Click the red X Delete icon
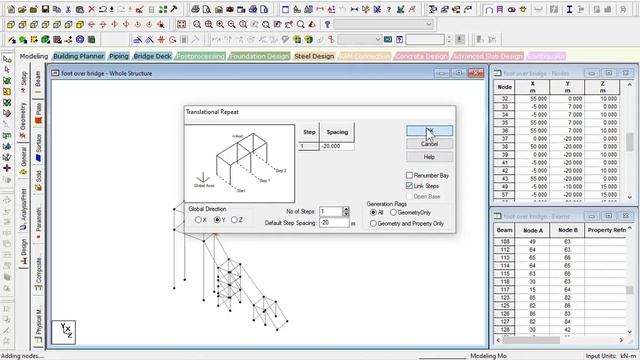This screenshot has width=640, height=360. click(x=91, y=9)
